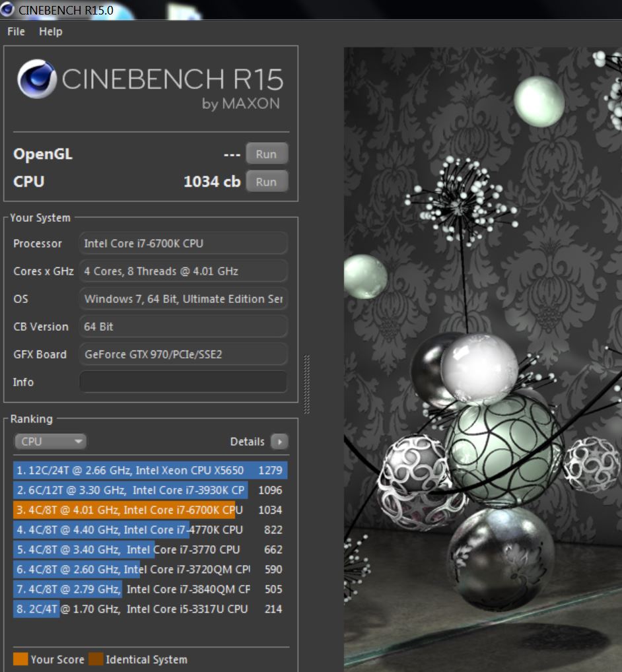
Task: Click the Identical System legend swatch
Action: click(96, 659)
